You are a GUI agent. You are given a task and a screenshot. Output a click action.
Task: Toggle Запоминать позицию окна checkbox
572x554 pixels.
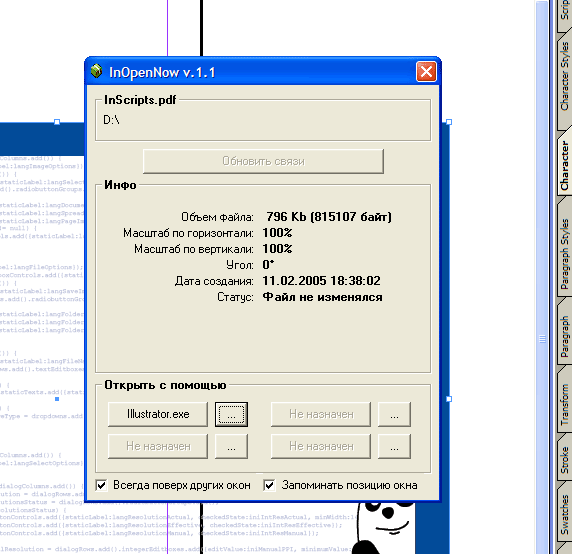[x=269, y=485]
